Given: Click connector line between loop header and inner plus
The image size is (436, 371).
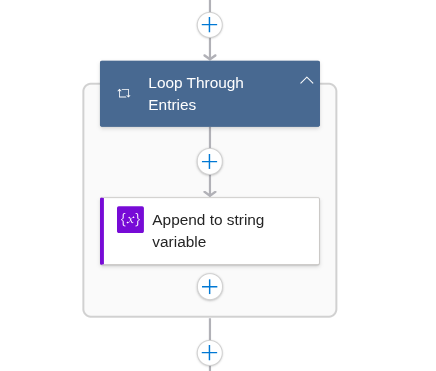Looking at the screenshot, I should point(210,138).
